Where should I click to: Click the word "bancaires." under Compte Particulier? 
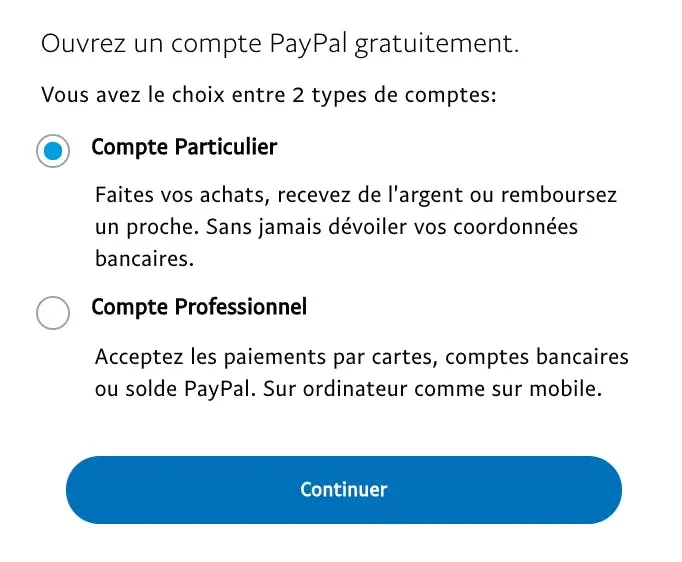pyautogui.click(x=143, y=259)
